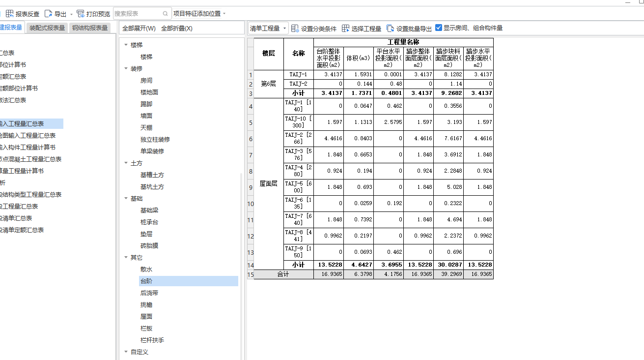Collapse the 基础 tree node

(126, 199)
